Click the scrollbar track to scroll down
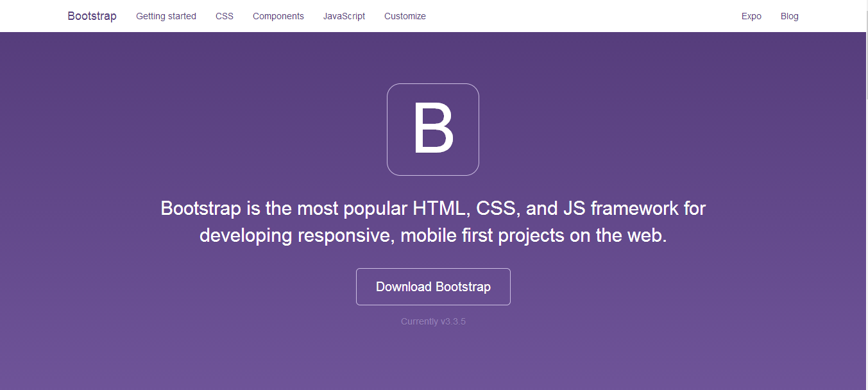868x390 pixels. pos(865,257)
